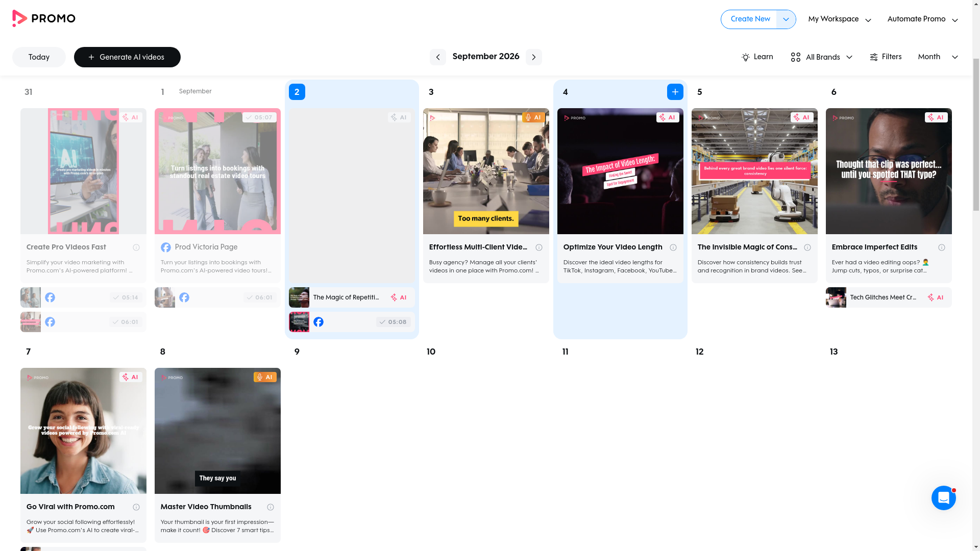Click Embrace Imperfect Edits title
980x551 pixels.
click(x=874, y=247)
